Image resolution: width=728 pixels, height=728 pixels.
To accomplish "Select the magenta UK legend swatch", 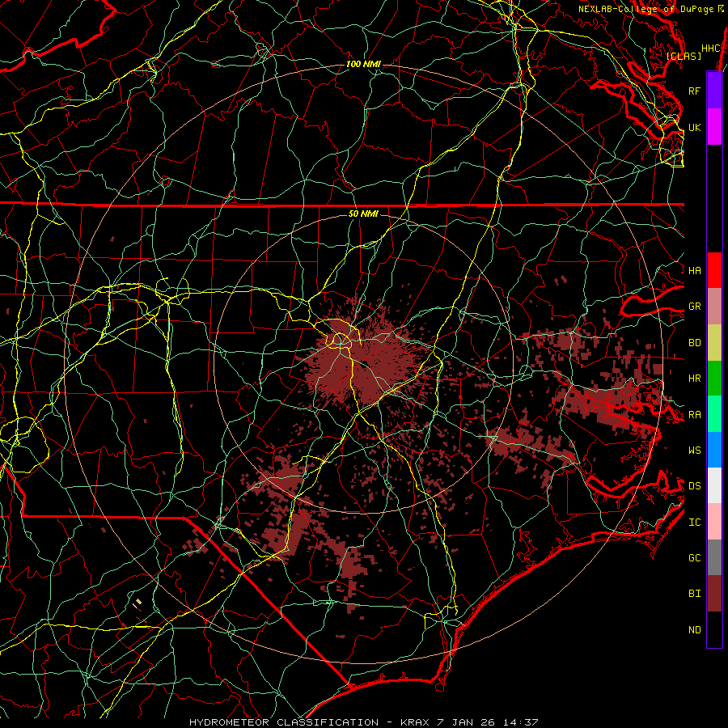I will pyautogui.click(x=714, y=127).
